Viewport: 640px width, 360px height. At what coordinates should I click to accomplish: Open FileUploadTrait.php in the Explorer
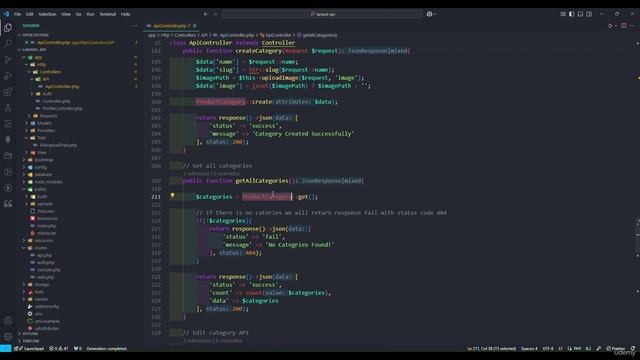(58, 145)
